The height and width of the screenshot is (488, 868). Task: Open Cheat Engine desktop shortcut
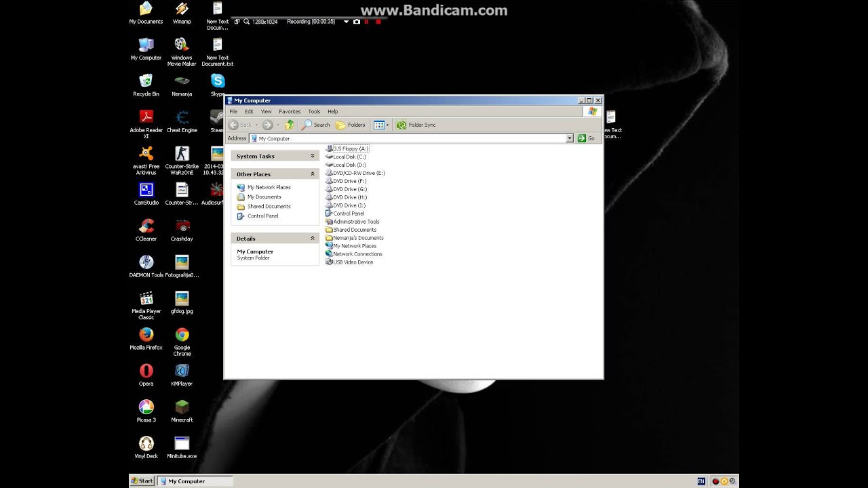[x=182, y=122]
